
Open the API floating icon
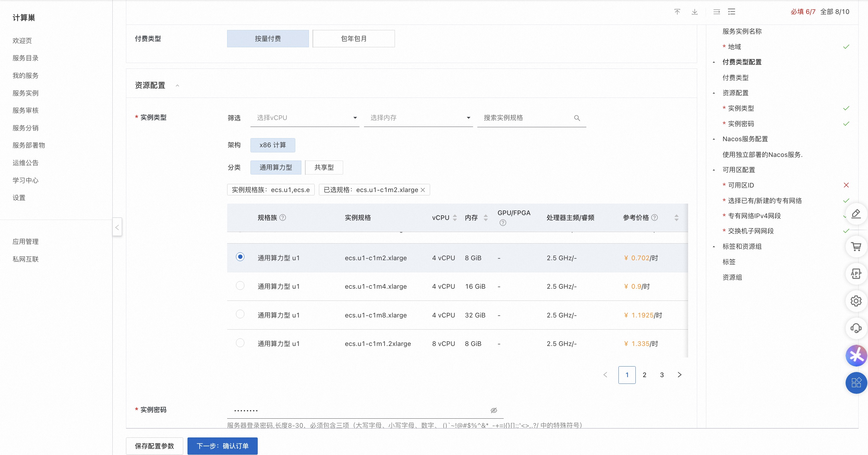(x=856, y=274)
